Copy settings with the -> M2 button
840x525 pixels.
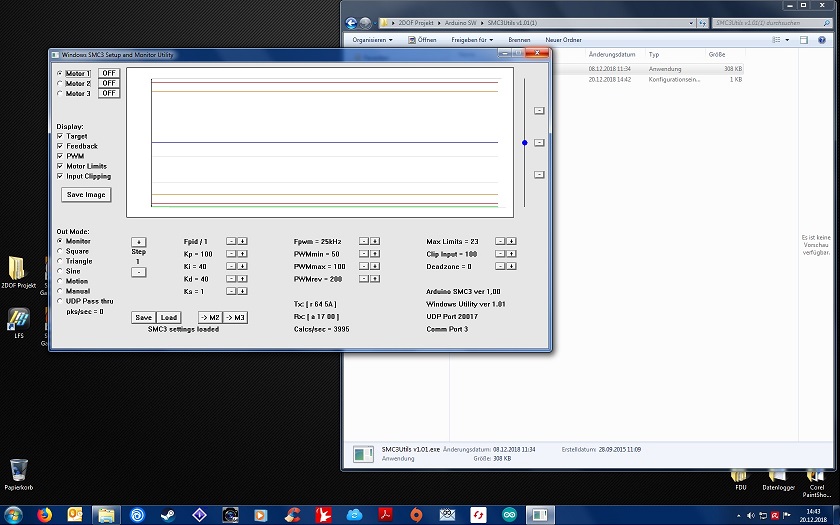211,317
